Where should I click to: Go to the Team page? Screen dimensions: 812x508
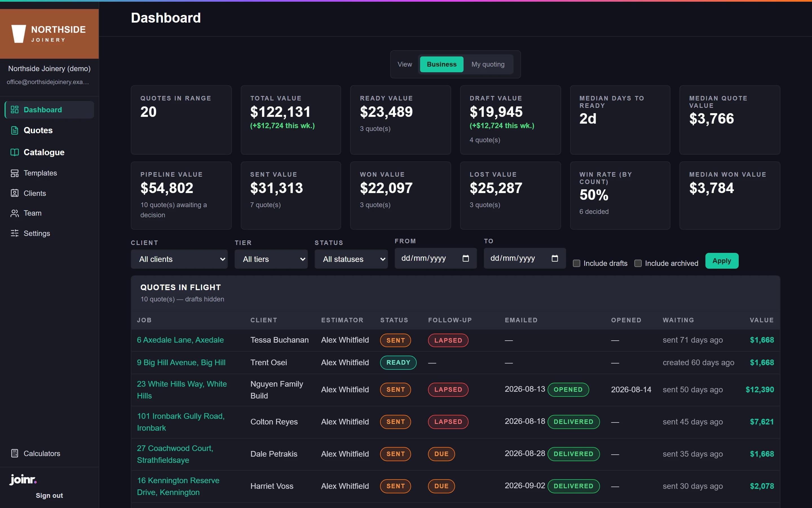tap(49, 213)
